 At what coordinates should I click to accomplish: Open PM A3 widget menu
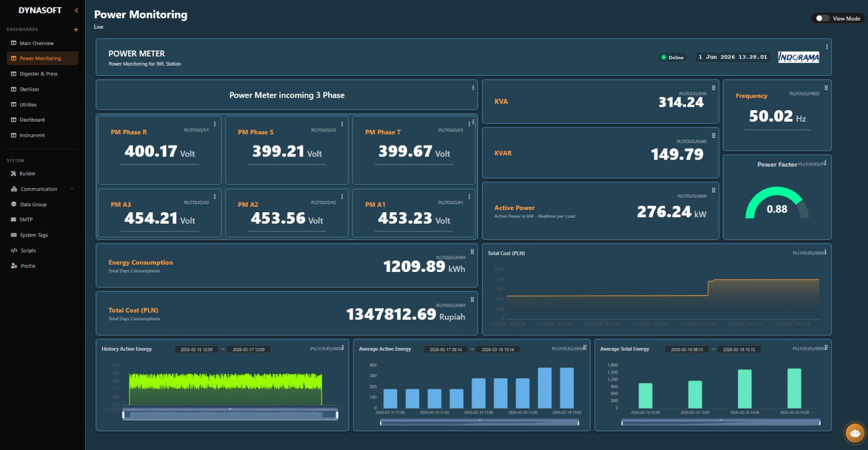pos(215,197)
